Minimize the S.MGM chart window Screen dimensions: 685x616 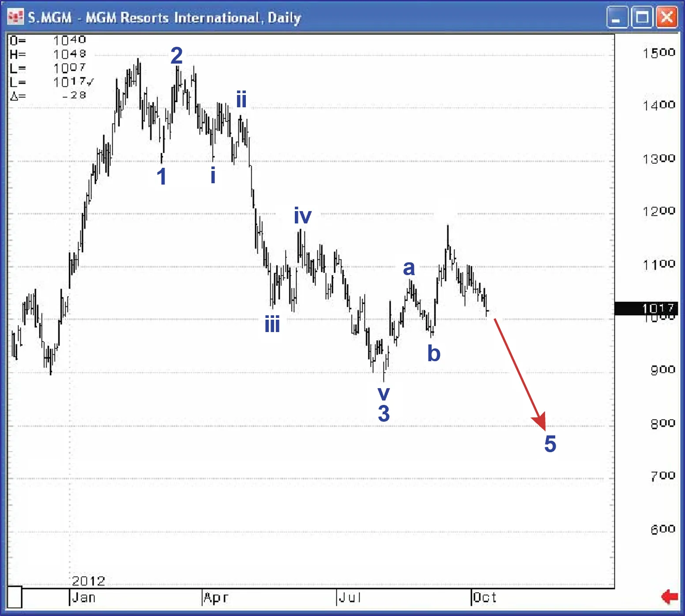pyautogui.click(x=617, y=18)
